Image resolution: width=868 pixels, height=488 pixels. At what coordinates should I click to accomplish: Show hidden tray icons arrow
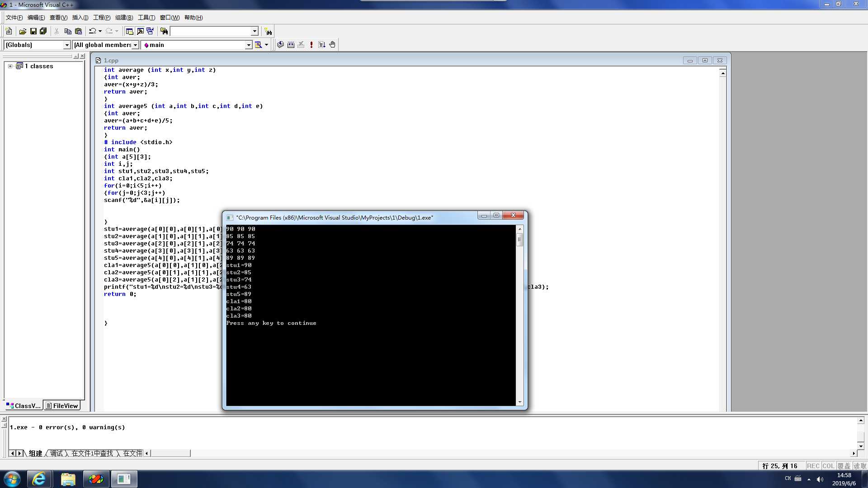click(809, 479)
